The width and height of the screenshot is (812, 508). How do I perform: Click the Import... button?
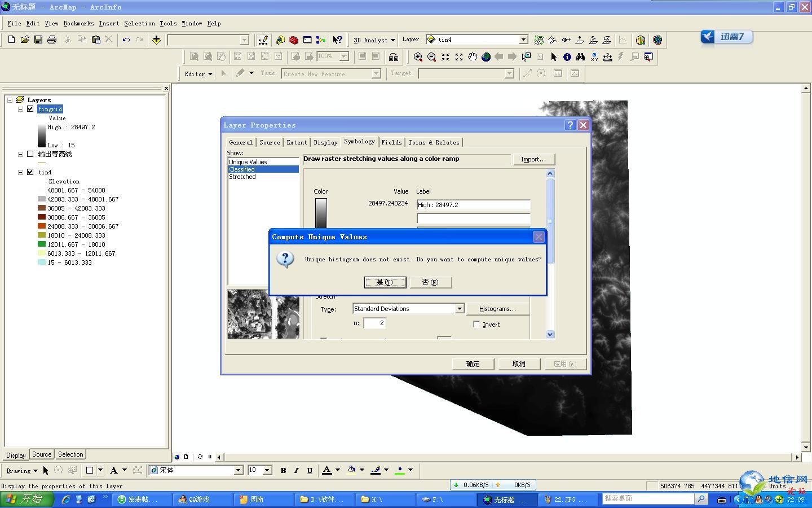533,159
